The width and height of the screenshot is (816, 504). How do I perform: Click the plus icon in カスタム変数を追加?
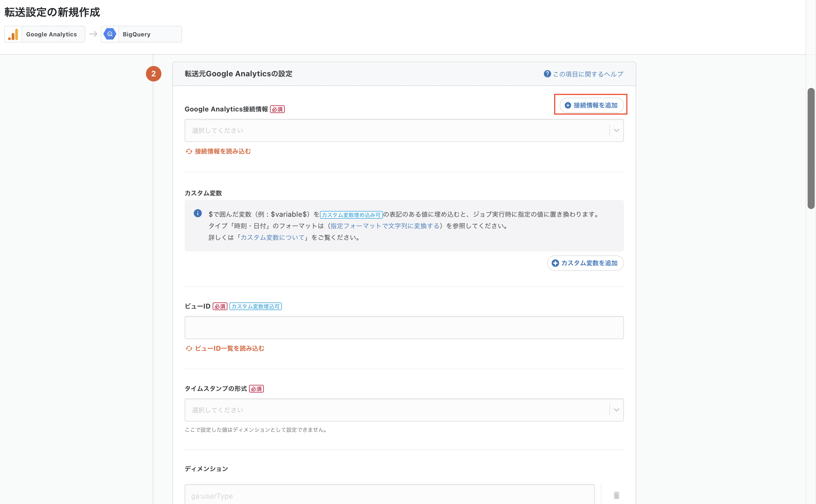pyautogui.click(x=555, y=263)
